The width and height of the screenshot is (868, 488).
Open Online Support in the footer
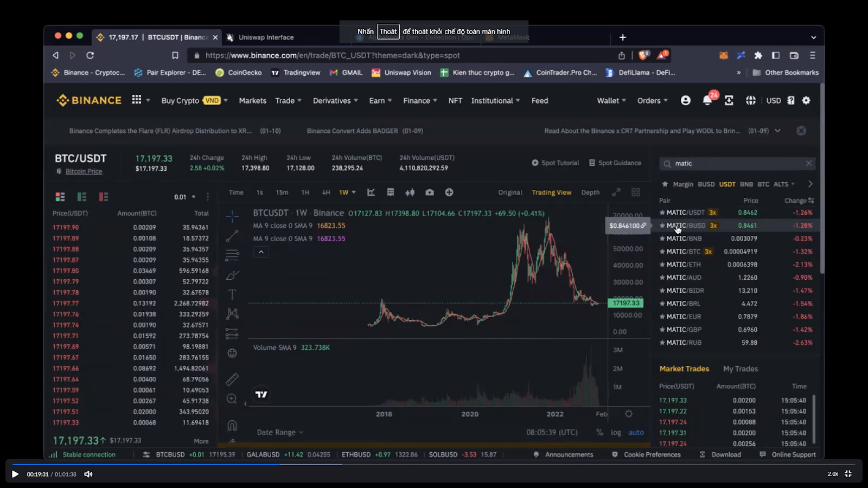point(788,454)
